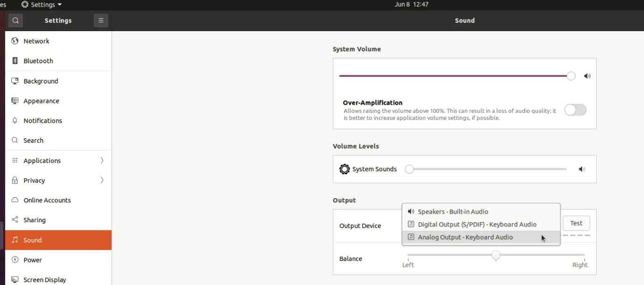Open the Network settings panel
Screen dimensions: 644x285
click(59, 41)
